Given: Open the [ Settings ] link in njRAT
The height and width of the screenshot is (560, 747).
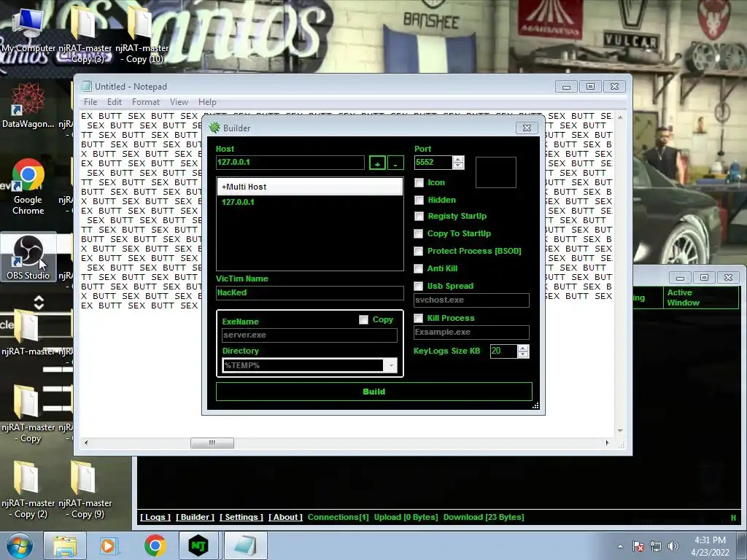Looking at the screenshot, I should coord(241,517).
